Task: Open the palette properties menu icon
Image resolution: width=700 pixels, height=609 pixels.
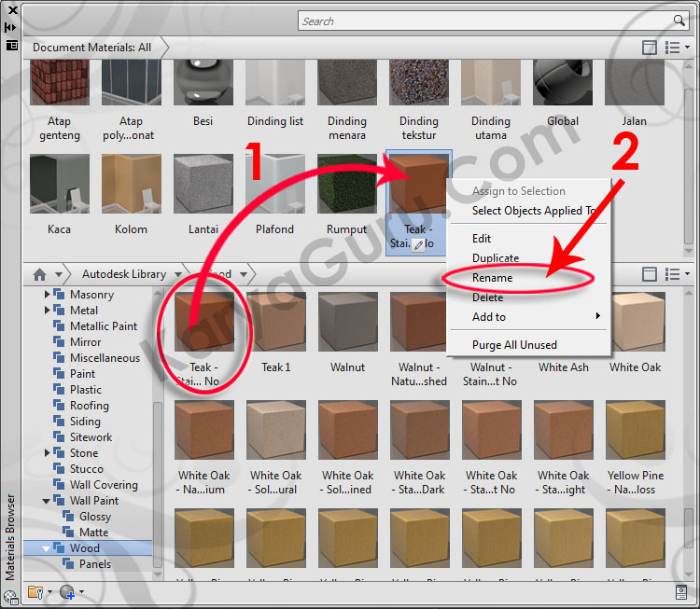Action: point(11,45)
